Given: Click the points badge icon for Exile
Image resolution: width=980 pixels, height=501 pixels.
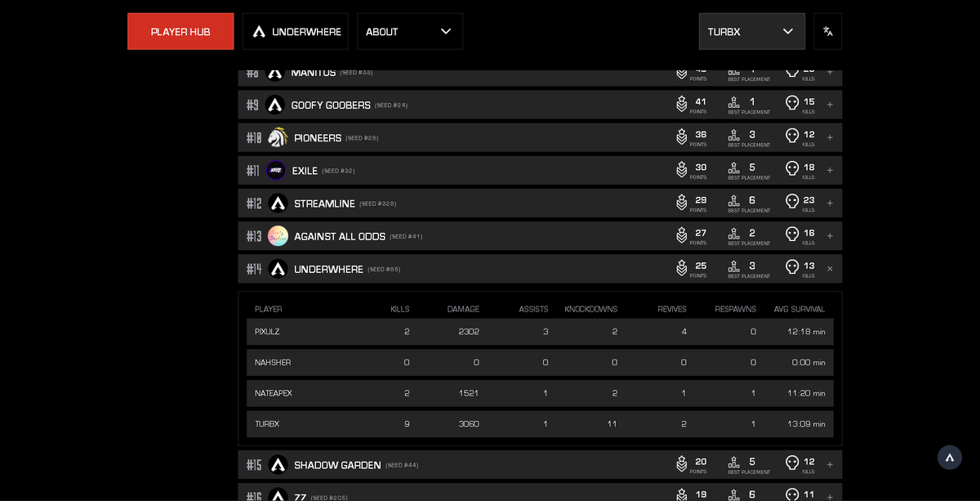Looking at the screenshot, I should point(681,169).
